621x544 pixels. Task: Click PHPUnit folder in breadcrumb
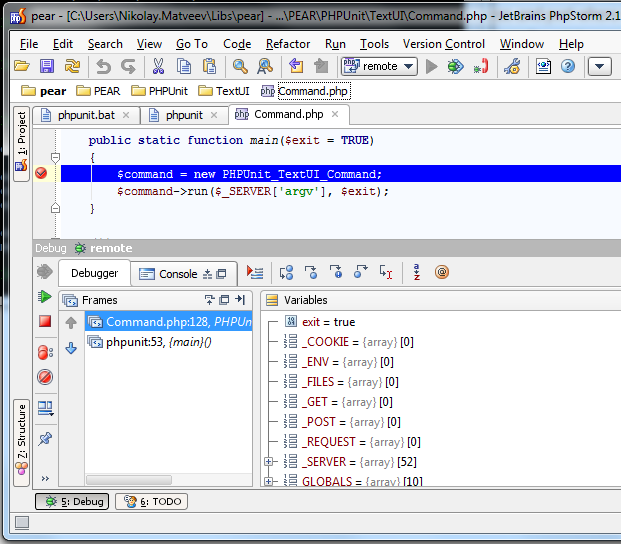coord(159,91)
